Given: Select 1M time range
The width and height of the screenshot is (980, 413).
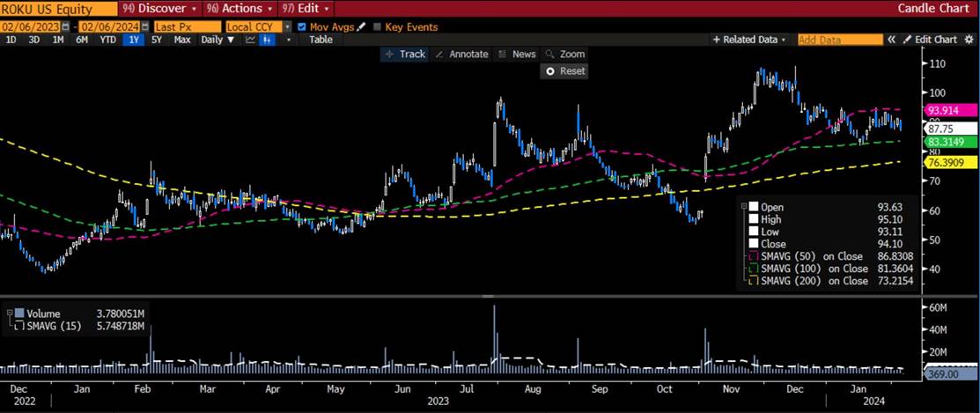Looking at the screenshot, I should 57,40.
